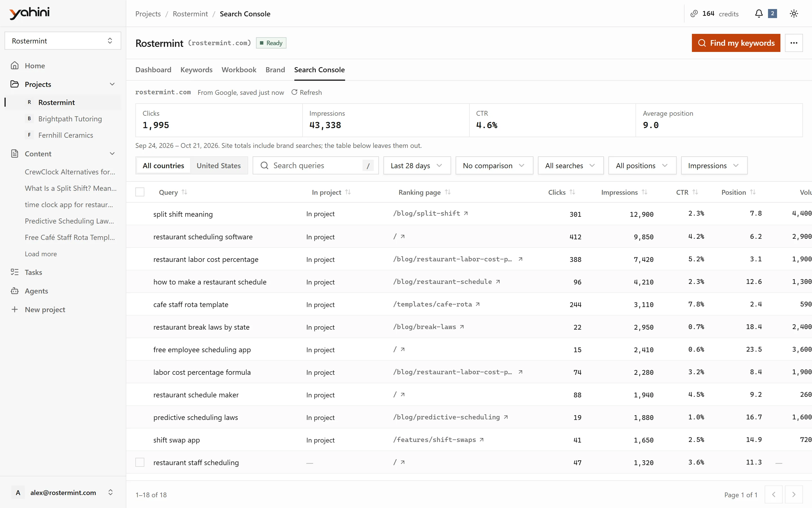Screen dimensions: 812x508
Task: Click Find my keywords button
Action: point(736,43)
